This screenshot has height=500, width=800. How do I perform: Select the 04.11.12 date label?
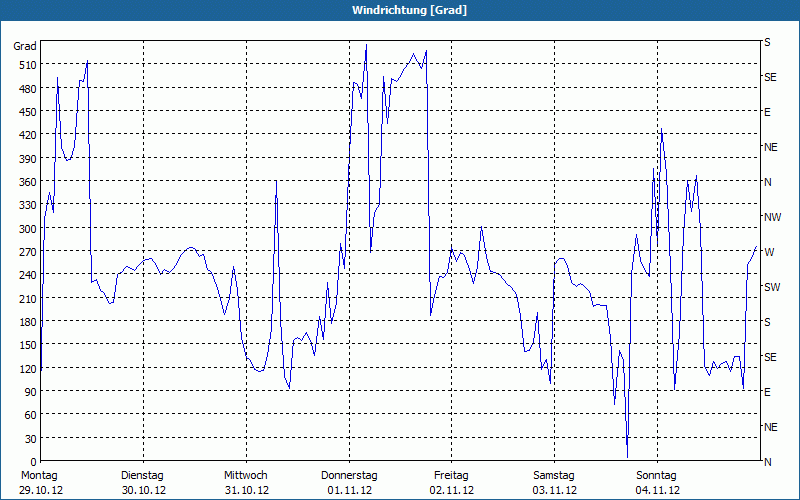(658, 490)
